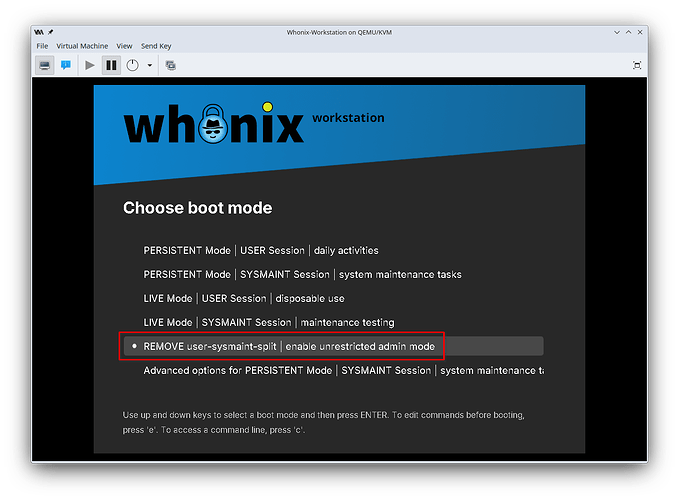Pause the virtual machine
This screenshot has height=500, width=678.
pos(111,65)
